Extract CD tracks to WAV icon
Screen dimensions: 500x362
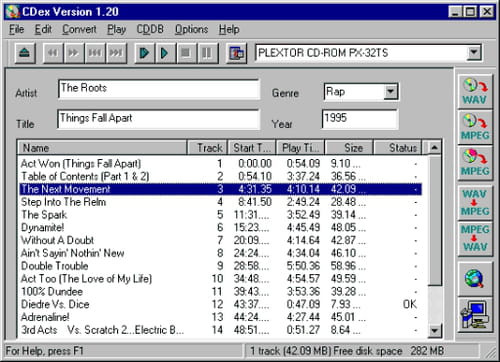pyautogui.click(x=475, y=92)
